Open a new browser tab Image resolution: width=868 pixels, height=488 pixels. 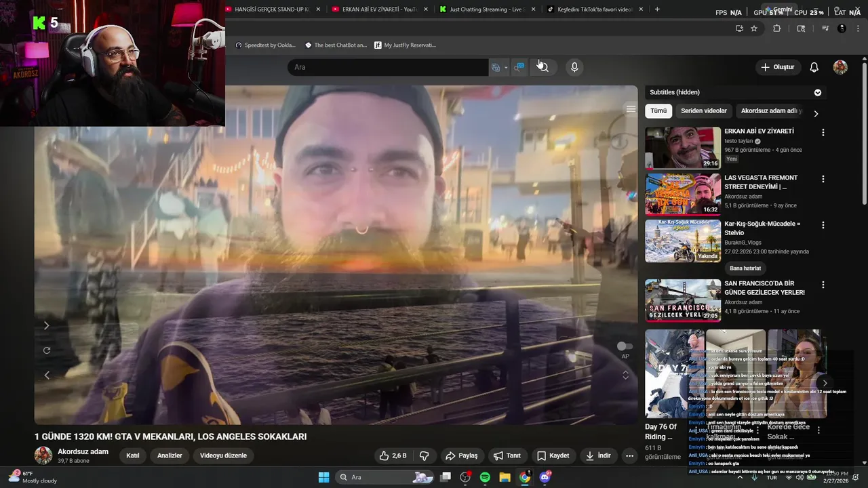[657, 9]
